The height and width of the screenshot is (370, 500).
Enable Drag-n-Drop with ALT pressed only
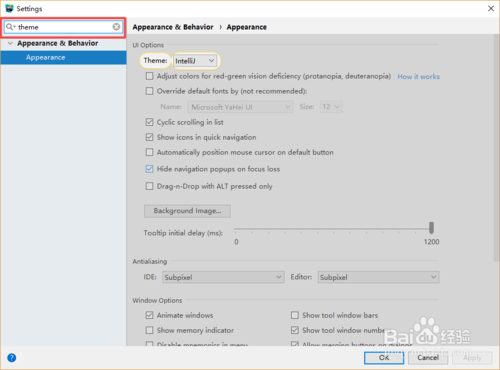click(149, 186)
